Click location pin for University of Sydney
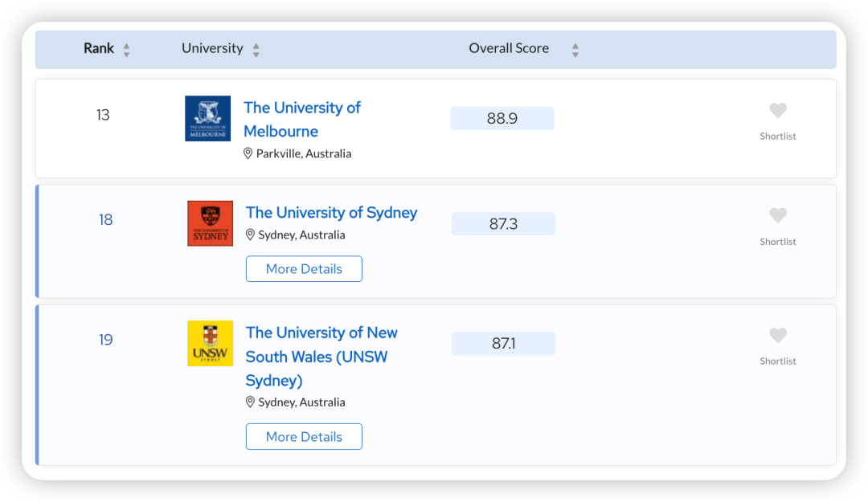868x502 pixels. point(250,235)
